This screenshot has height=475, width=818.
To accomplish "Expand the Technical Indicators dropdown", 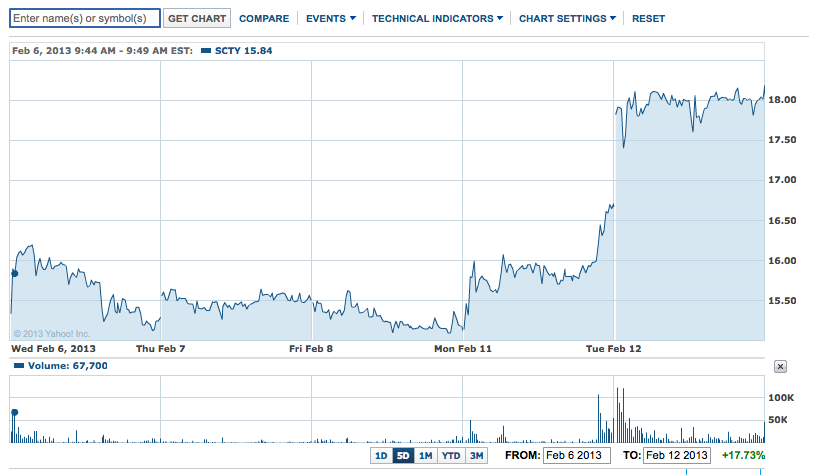I will (438, 19).
